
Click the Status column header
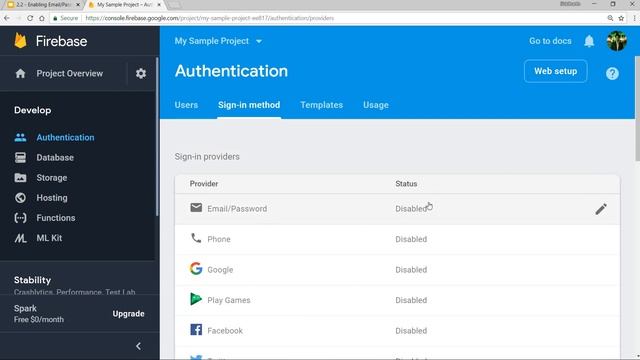coord(406,184)
